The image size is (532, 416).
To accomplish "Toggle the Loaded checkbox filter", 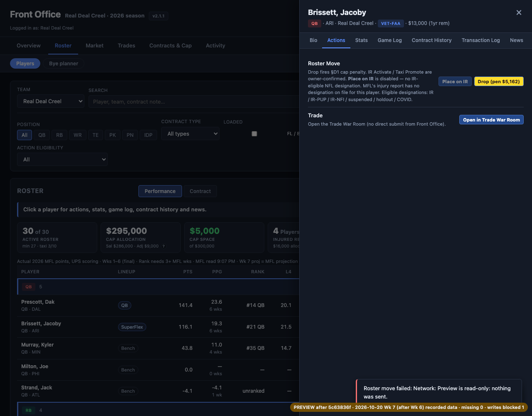I will point(254,134).
